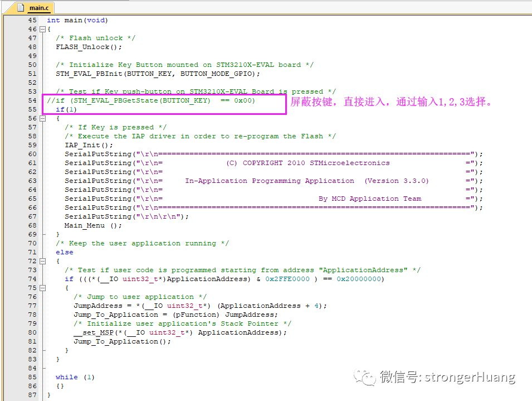The image size is (532, 401).
Task: Click the COPYRIGHT 2010 STMicroelectronics string
Action: 306,162
